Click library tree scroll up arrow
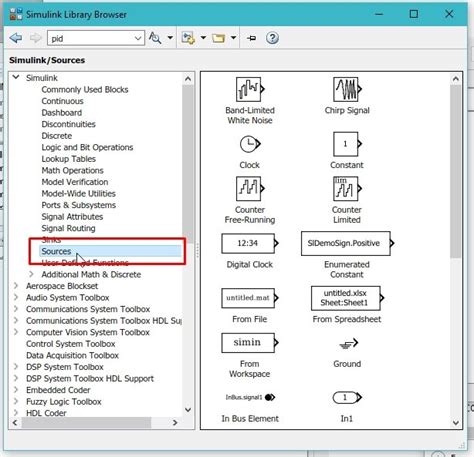The image size is (474, 457). [188, 79]
